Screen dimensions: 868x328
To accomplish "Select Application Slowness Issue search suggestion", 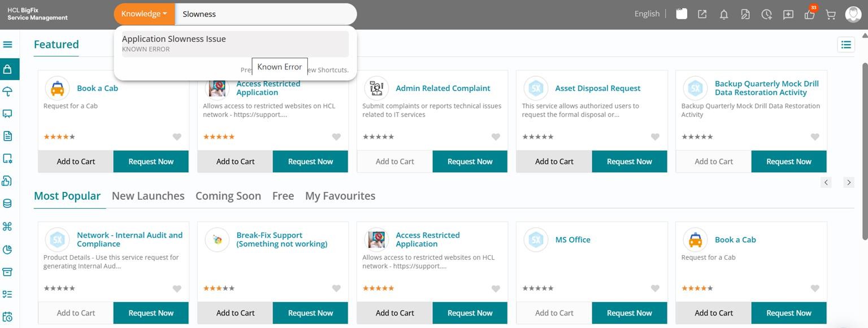I will coord(235,43).
